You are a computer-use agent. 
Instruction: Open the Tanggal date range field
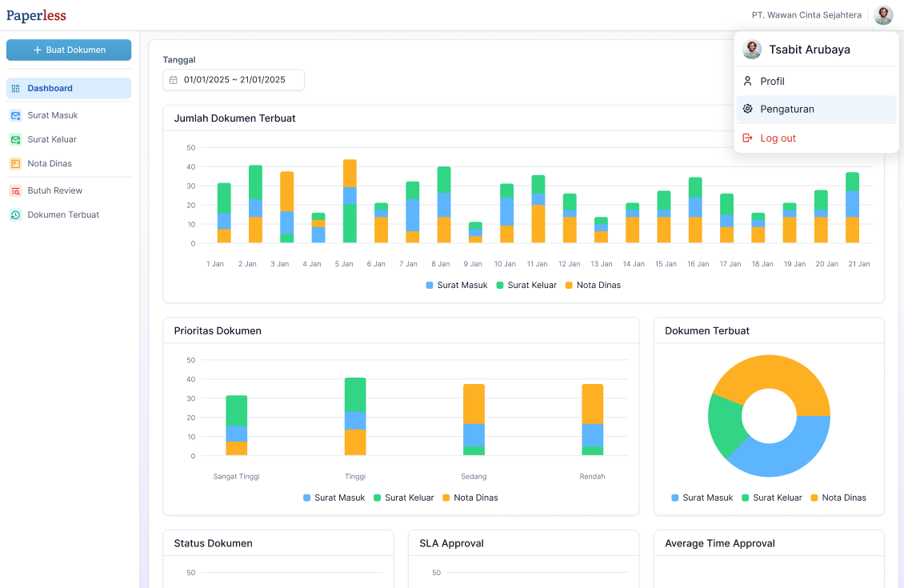234,80
